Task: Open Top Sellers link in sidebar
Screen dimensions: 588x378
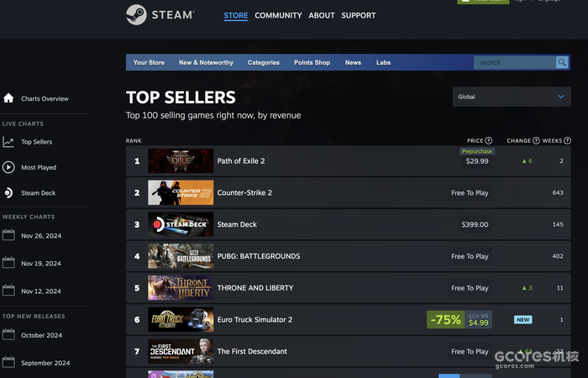Action: [x=36, y=142]
